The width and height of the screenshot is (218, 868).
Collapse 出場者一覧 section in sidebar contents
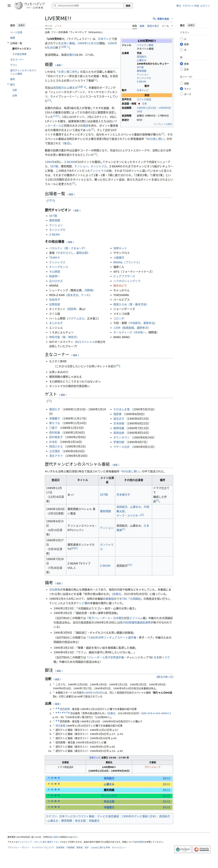pos(8,43)
